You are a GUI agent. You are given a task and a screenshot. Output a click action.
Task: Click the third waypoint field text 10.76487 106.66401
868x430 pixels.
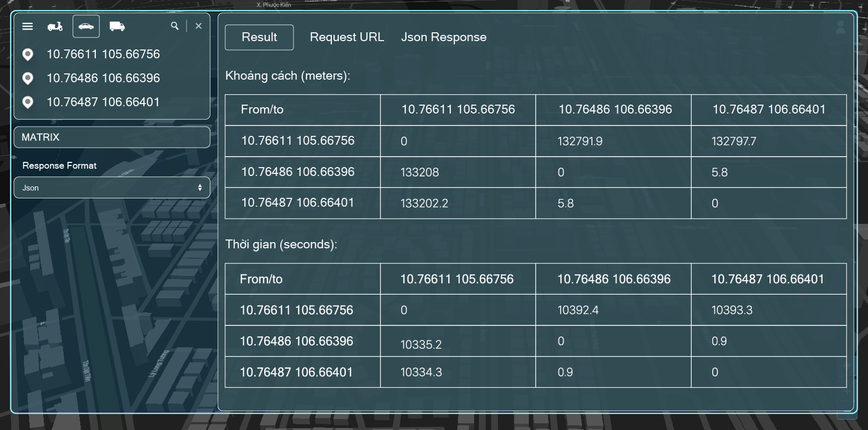103,102
